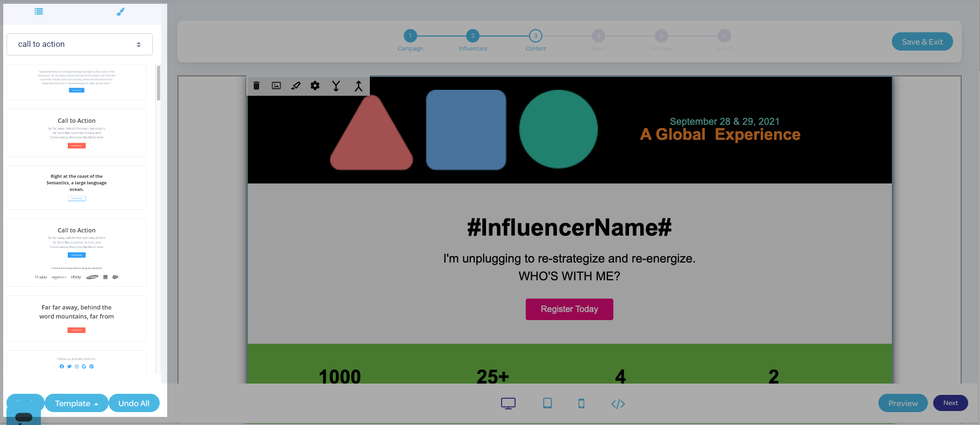Open the paintbrush styles panel
Image resolution: width=980 pixels, height=425 pixels.
pyautogui.click(x=120, y=11)
